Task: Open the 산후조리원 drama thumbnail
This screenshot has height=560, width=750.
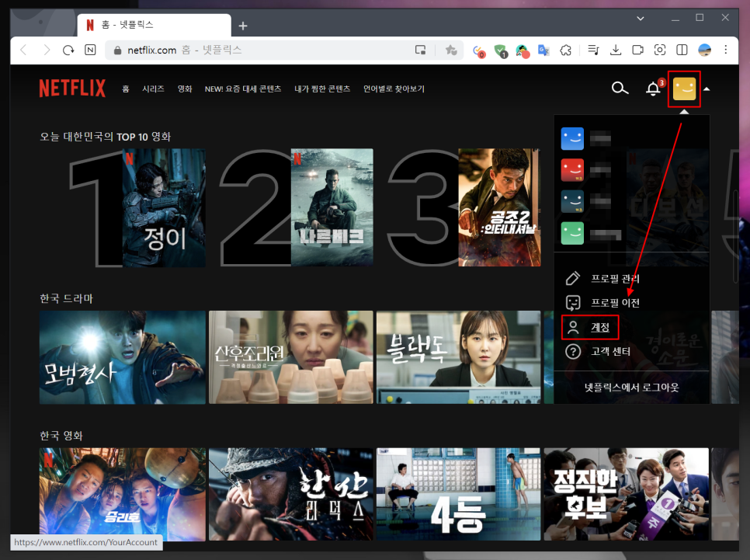Action: [291, 357]
